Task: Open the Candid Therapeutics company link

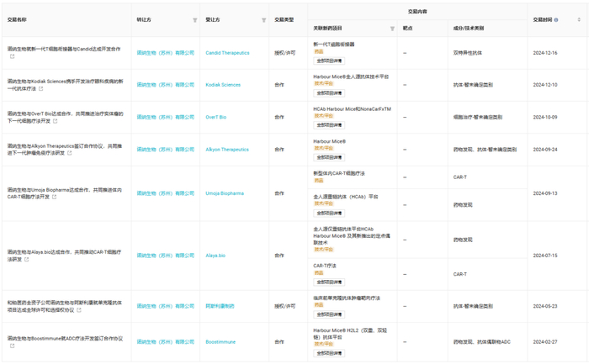Action: click(227, 53)
